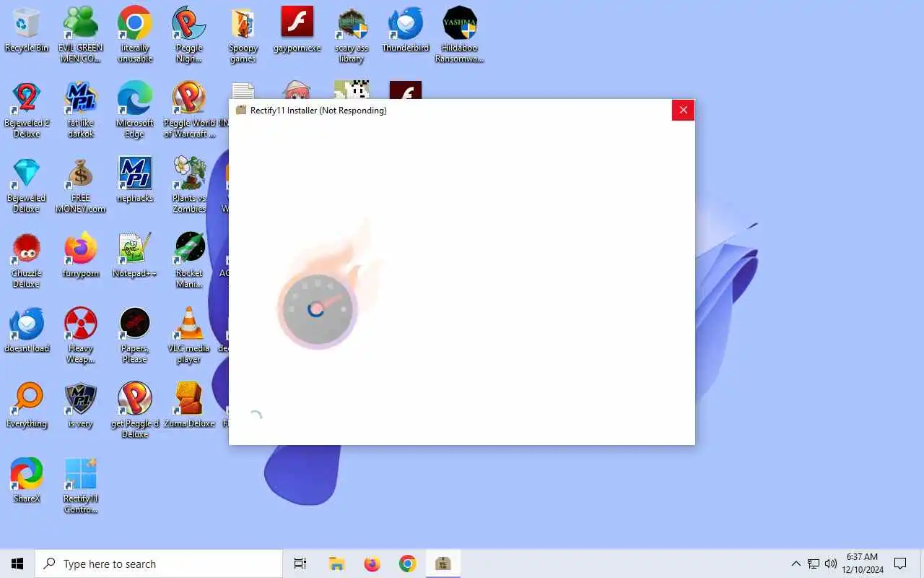924x578 pixels.
Task: Select the Recycle Bin desktop icon
Action: [27, 30]
